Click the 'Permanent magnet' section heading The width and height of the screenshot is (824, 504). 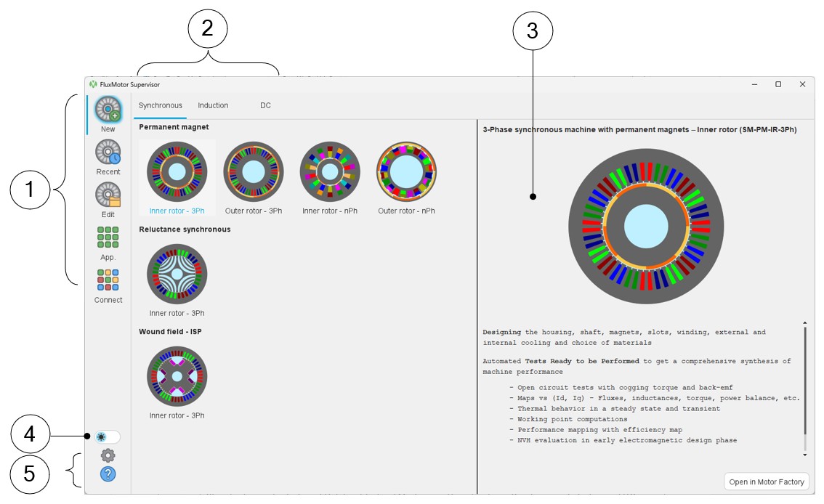(174, 127)
